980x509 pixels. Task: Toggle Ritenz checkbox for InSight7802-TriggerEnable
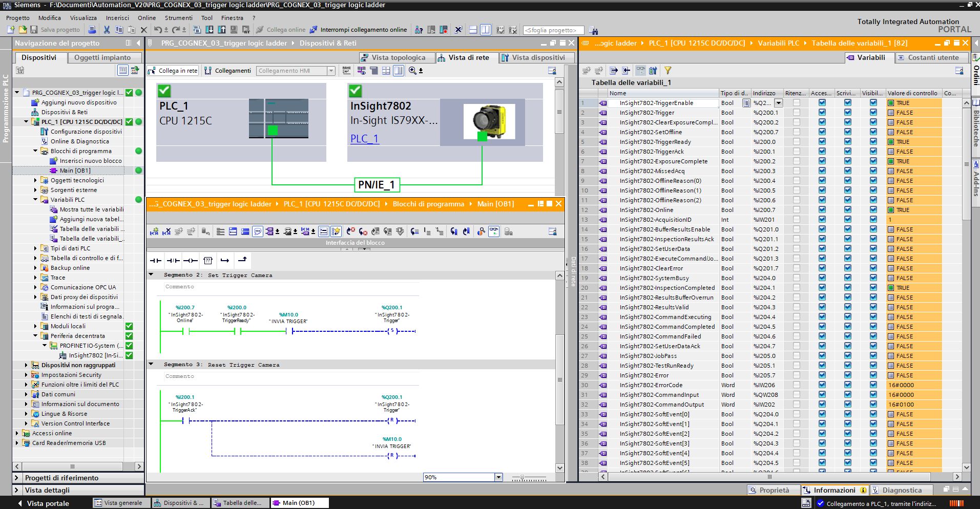click(x=797, y=103)
